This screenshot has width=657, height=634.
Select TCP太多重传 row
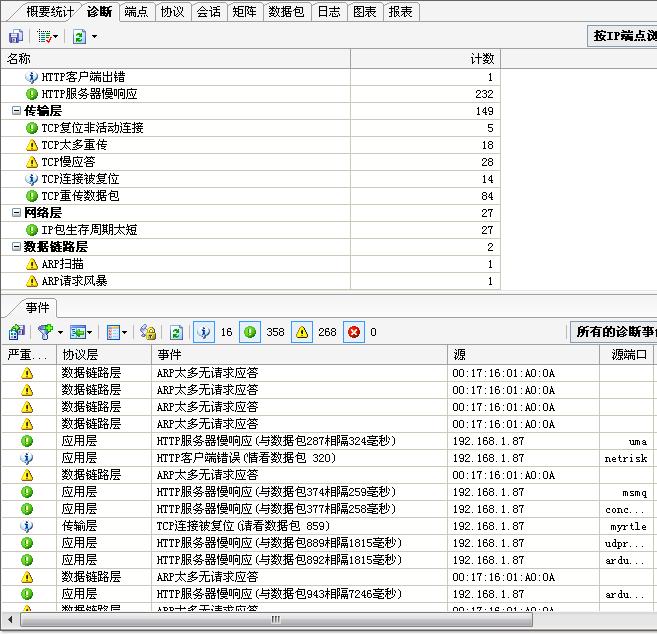coord(250,145)
